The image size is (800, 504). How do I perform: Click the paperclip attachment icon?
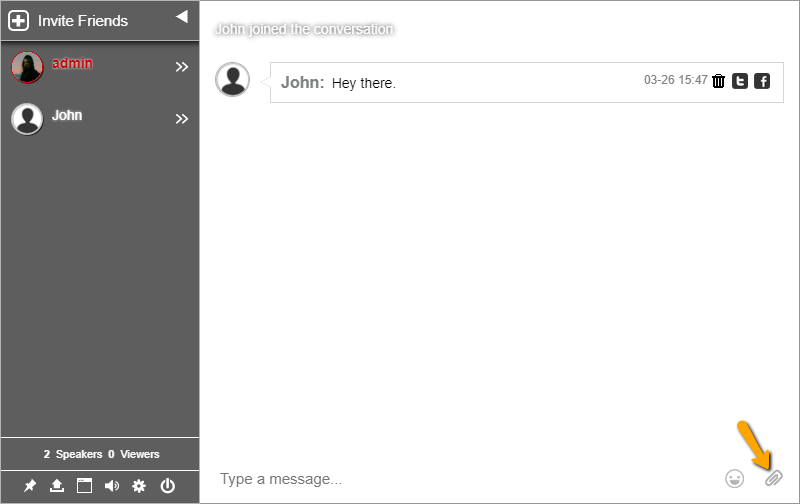pos(772,479)
